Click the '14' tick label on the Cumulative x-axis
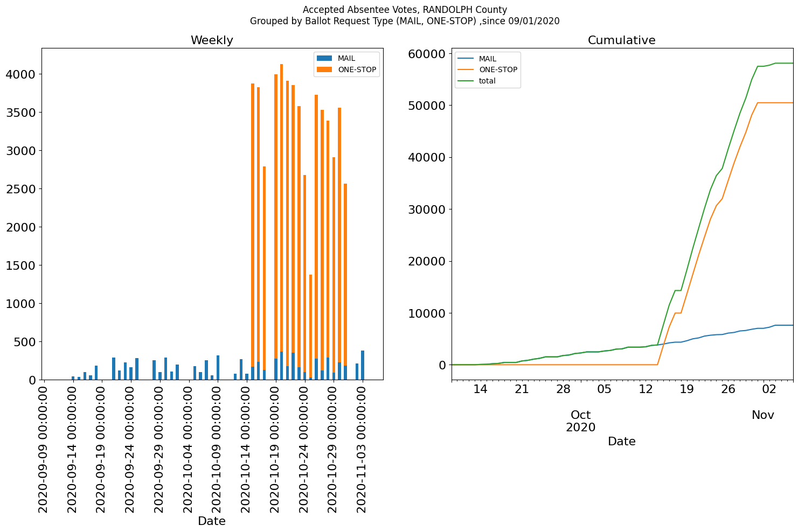The height and width of the screenshot is (532, 798). (480, 389)
